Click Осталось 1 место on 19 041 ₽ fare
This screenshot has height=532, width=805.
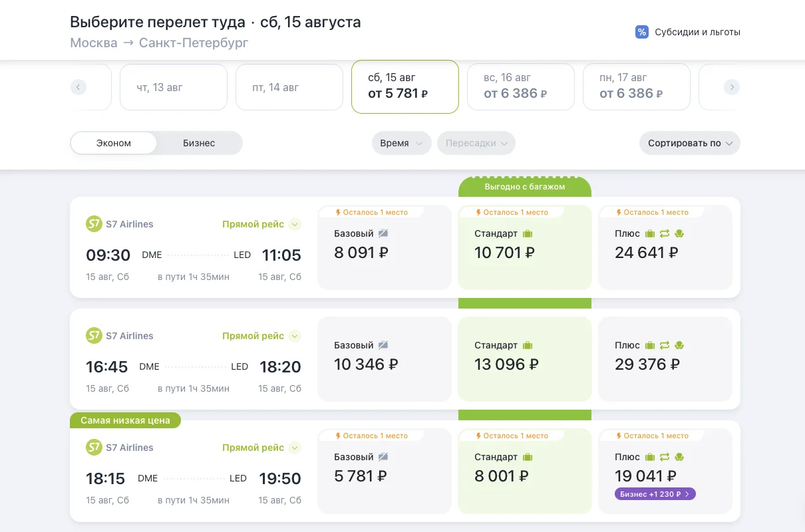(x=653, y=436)
